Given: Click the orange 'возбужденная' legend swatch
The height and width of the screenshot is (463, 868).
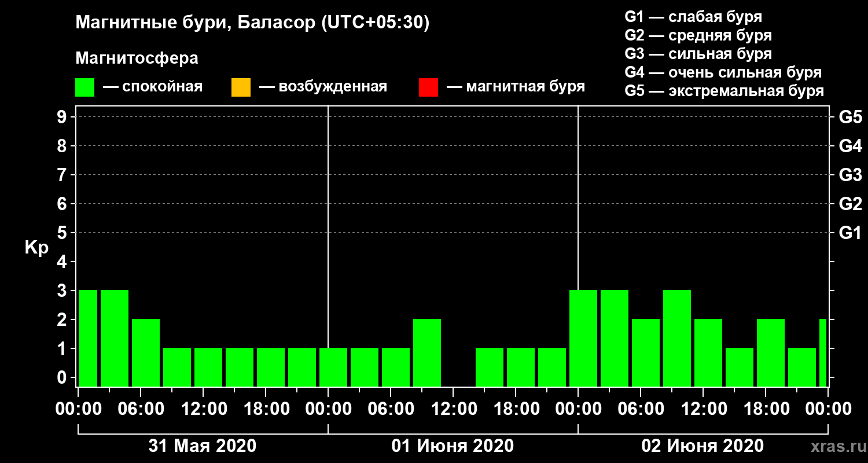Looking at the screenshot, I should click(241, 87).
